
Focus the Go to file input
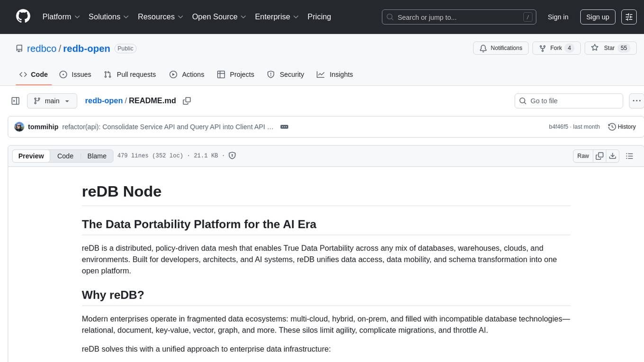569,101
